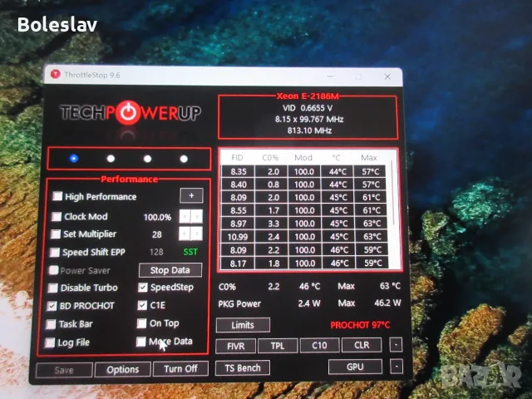Click the C0% value 3.3 cell

point(271,224)
